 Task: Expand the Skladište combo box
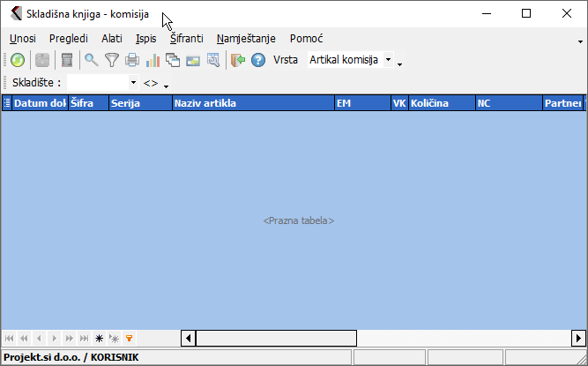(133, 82)
